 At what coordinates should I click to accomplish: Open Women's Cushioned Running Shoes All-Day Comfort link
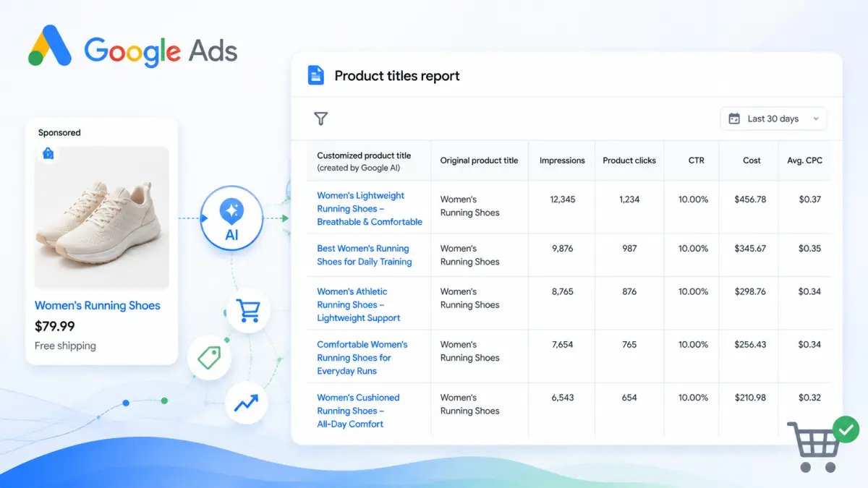pos(358,411)
